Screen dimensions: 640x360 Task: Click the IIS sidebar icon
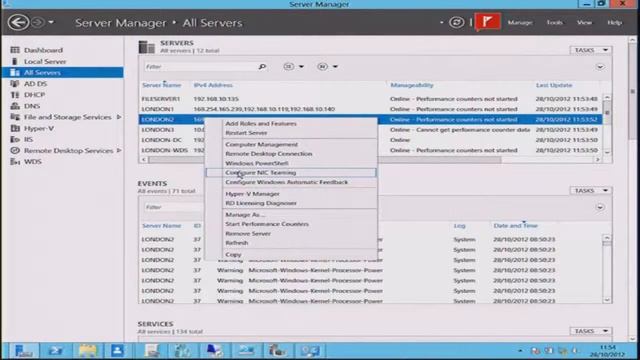coord(15,139)
